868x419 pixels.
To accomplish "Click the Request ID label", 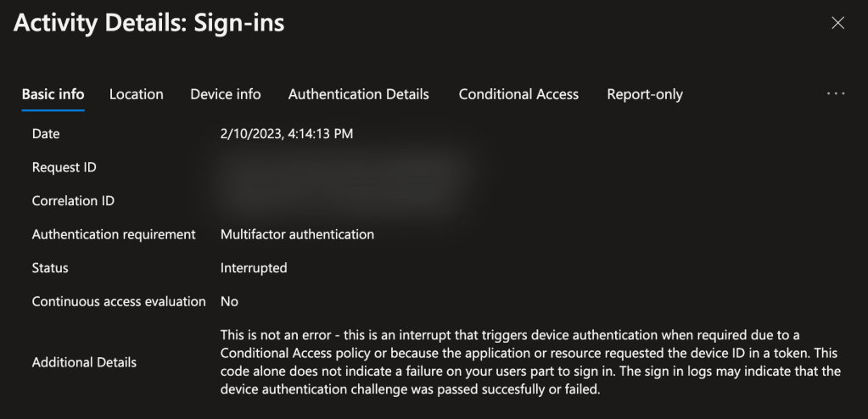I will [x=64, y=167].
